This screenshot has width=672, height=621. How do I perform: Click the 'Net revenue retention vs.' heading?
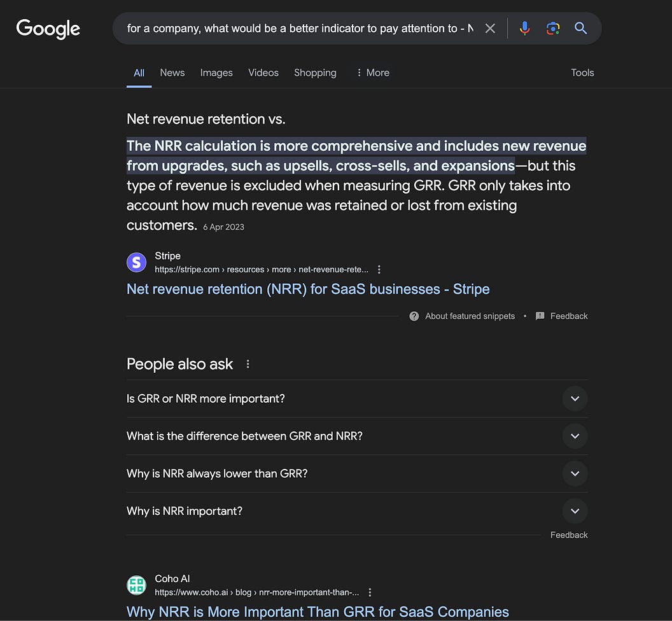(x=206, y=119)
